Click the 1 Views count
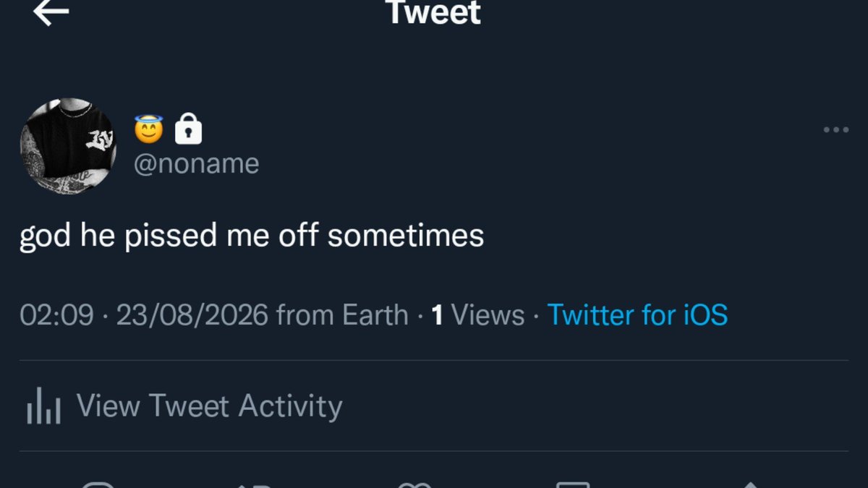 click(478, 315)
